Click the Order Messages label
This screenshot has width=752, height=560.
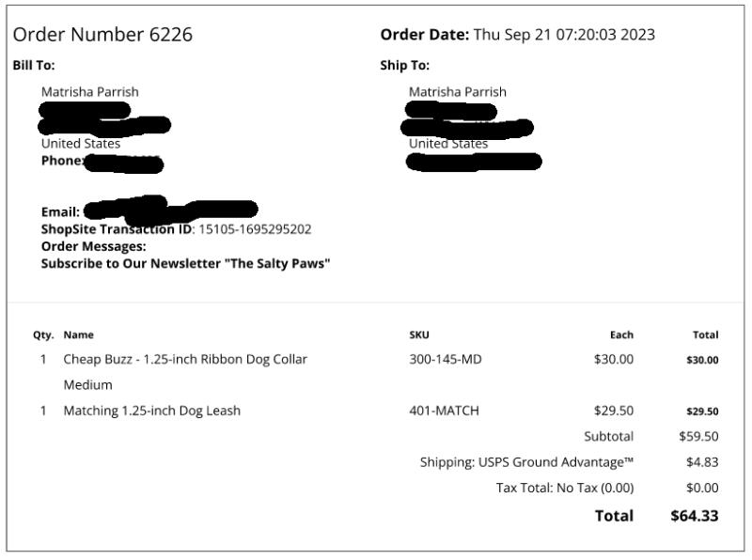click(x=93, y=246)
